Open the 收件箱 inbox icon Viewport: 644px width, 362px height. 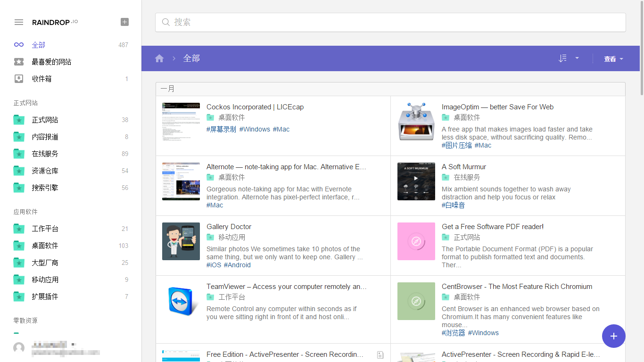[x=19, y=79]
